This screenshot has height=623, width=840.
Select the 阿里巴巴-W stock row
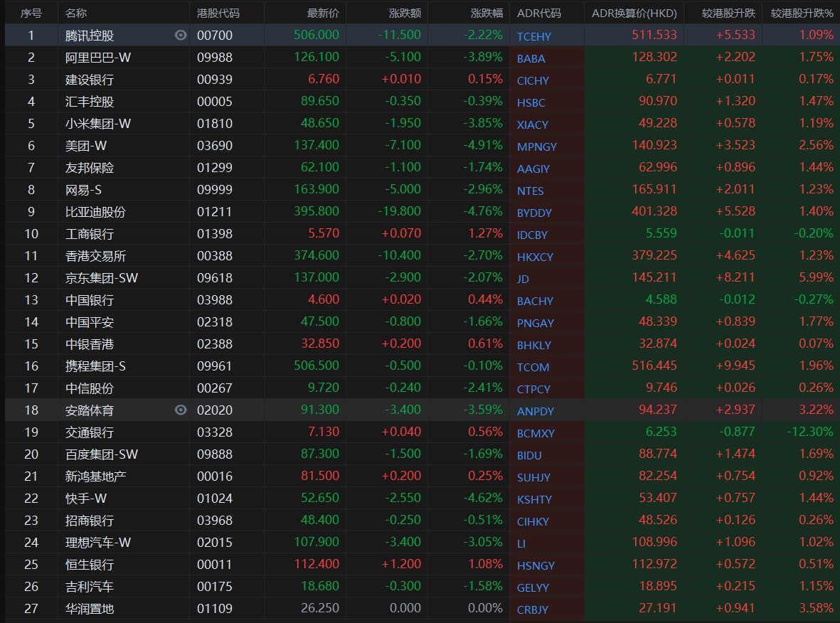click(98, 57)
